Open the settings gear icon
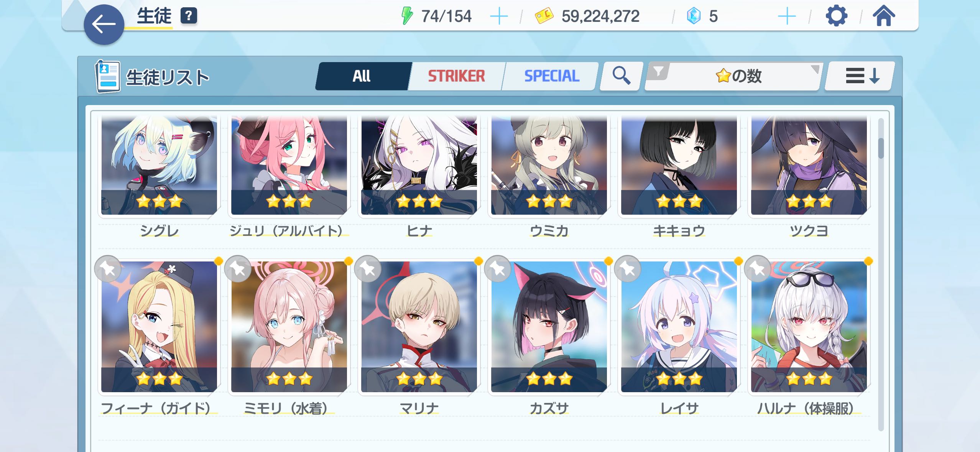The image size is (980, 452). pyautogui.click(x=836, y=16)
